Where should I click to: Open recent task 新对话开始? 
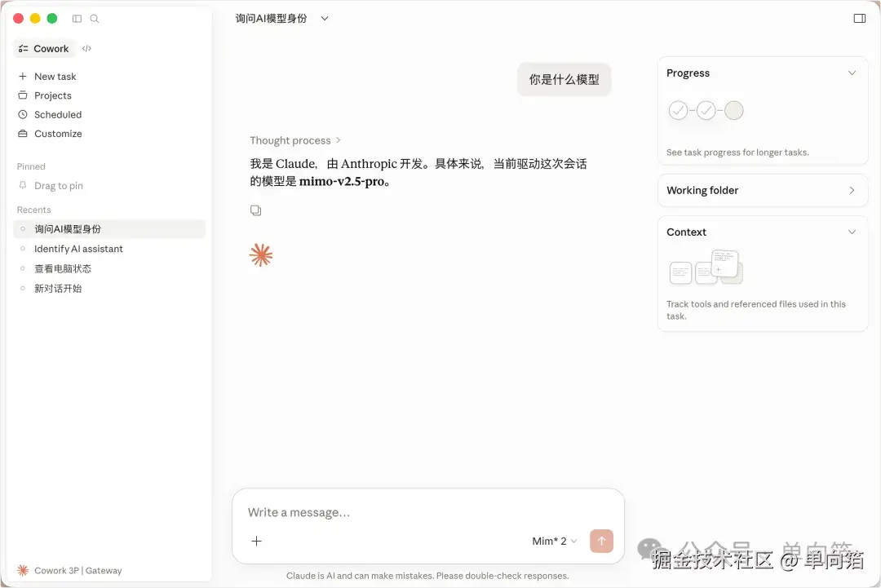(x=109, y=288)
